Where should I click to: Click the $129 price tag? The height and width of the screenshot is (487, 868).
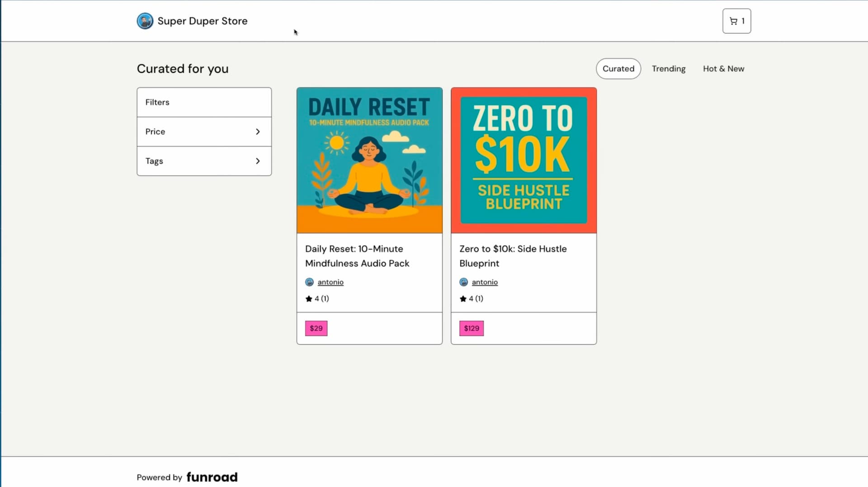coord(471,328)
